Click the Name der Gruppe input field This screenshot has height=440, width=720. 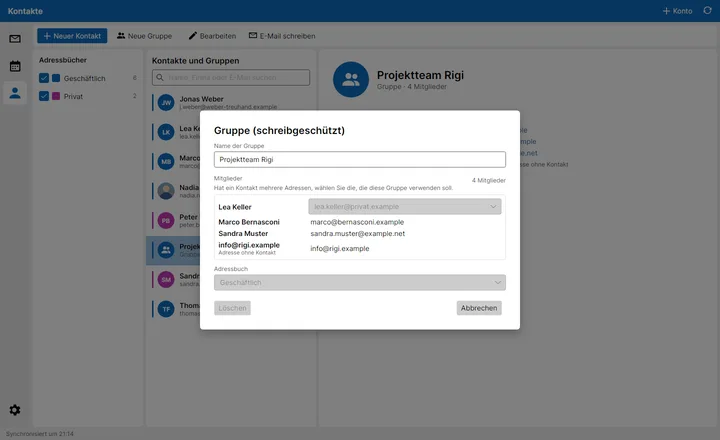point(360,159)
